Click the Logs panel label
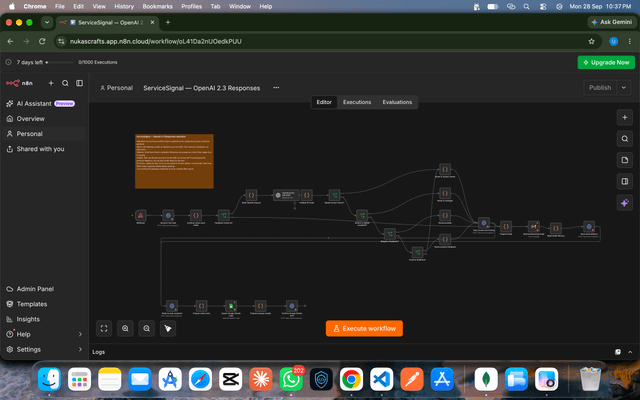The image size is (640, 400). pyautogui.click(x=98, y=352)
